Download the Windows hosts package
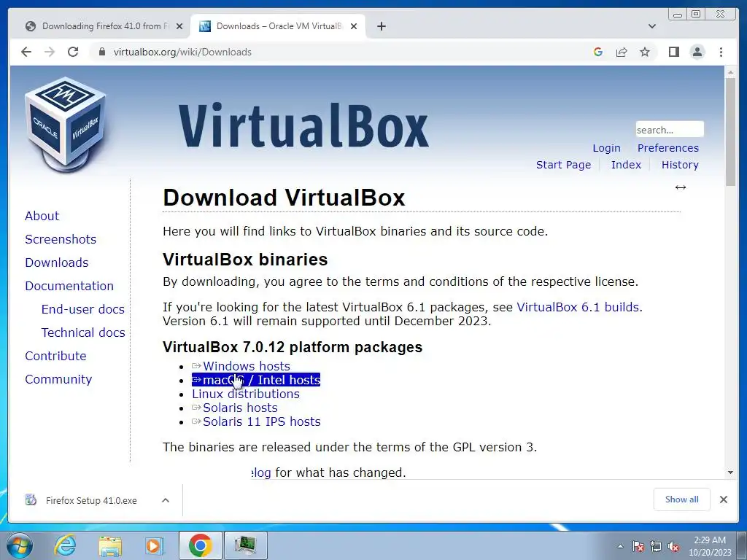Screen dimensions: 747x560 [247, 366]
